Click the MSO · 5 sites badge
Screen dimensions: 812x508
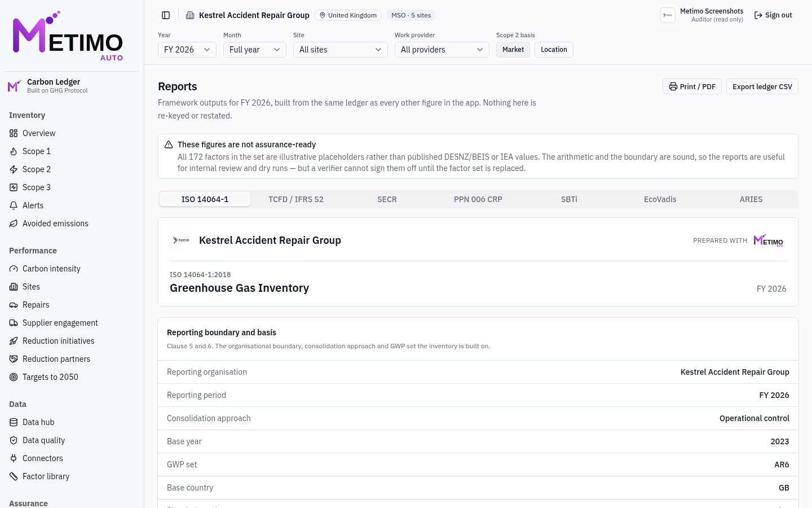click(x=411, y=15)
